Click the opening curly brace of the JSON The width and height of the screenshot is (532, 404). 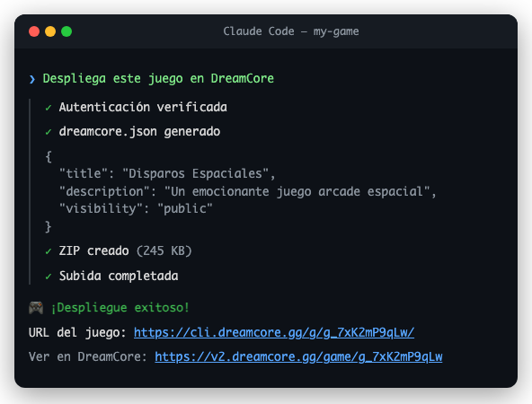tap(49, 157)
